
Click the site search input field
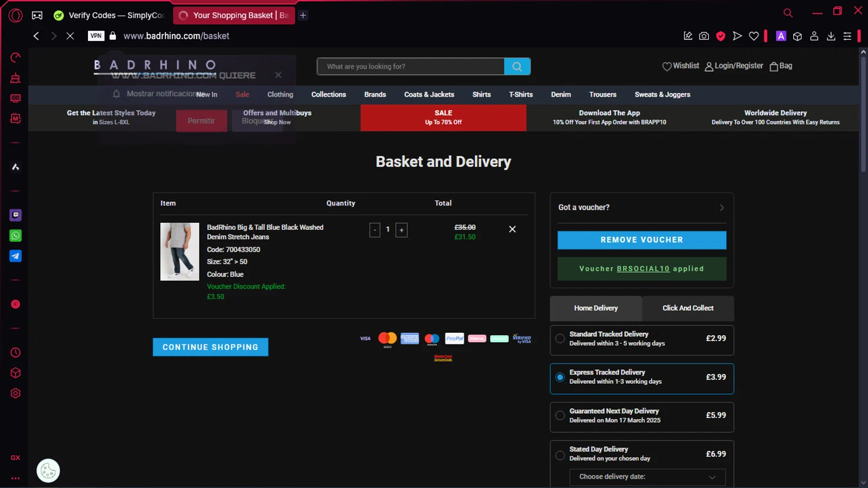coord(411,67)
